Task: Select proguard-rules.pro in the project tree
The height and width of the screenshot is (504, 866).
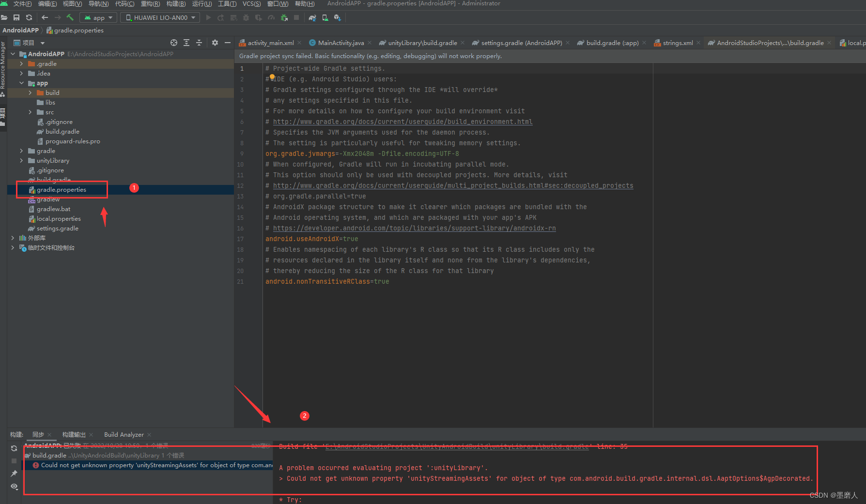Action: tap(73, 141)
